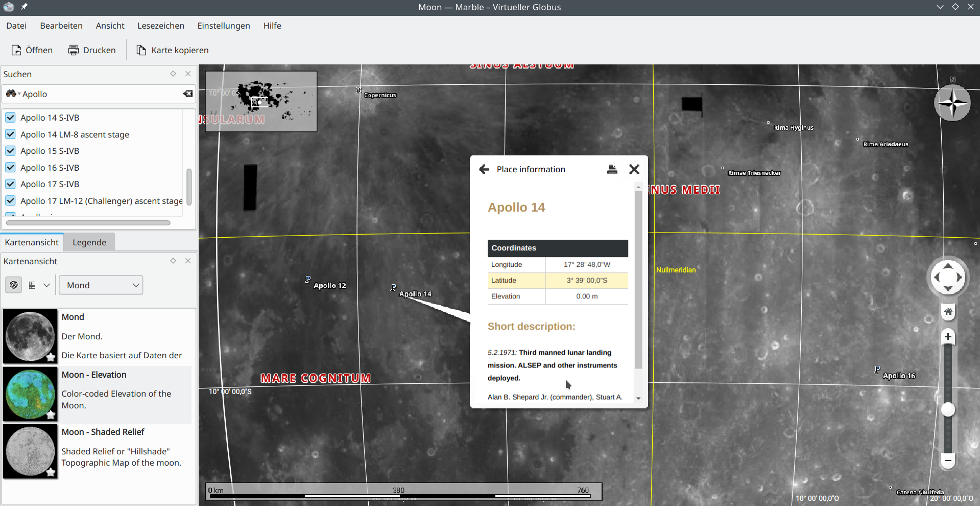The width and height of the screenshot is (980, 506).
Task: Switch to the Legende tab
Action: tap(89, 242)
